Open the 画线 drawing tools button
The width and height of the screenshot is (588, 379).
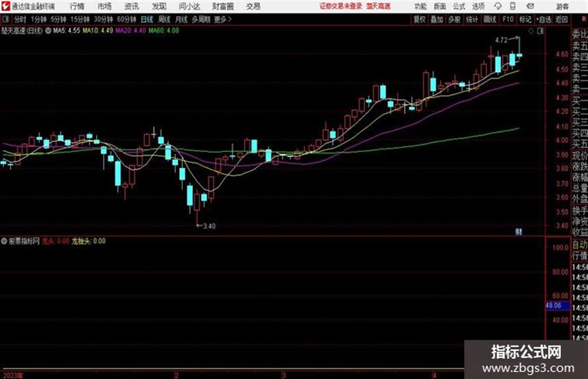490,19
